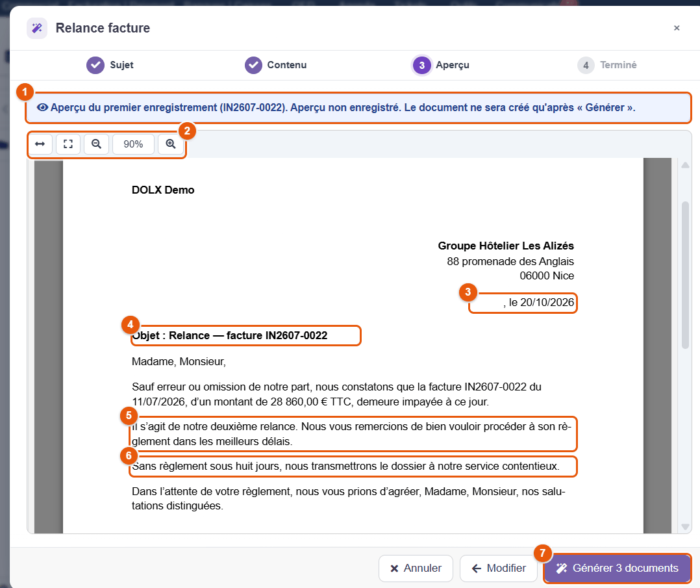Click the magic wand icon beside Relance facture

click(x=37, y=28)
